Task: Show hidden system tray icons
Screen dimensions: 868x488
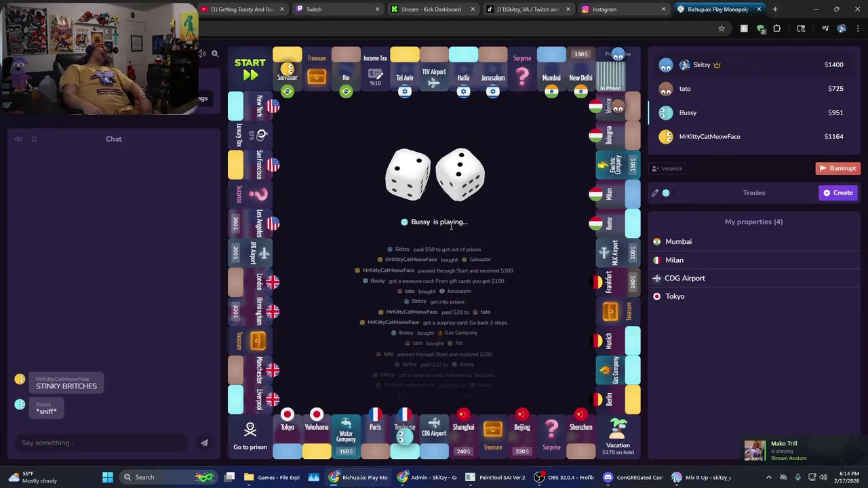Action: (x=768, y=477)
